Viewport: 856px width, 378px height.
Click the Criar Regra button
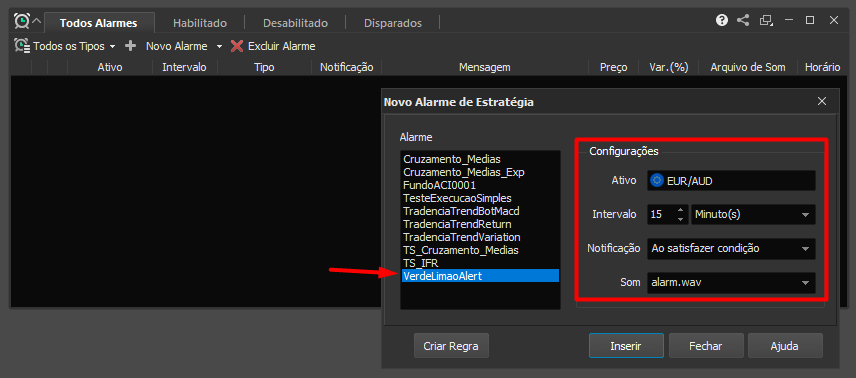pyautogui.click(x=451, y=346)
